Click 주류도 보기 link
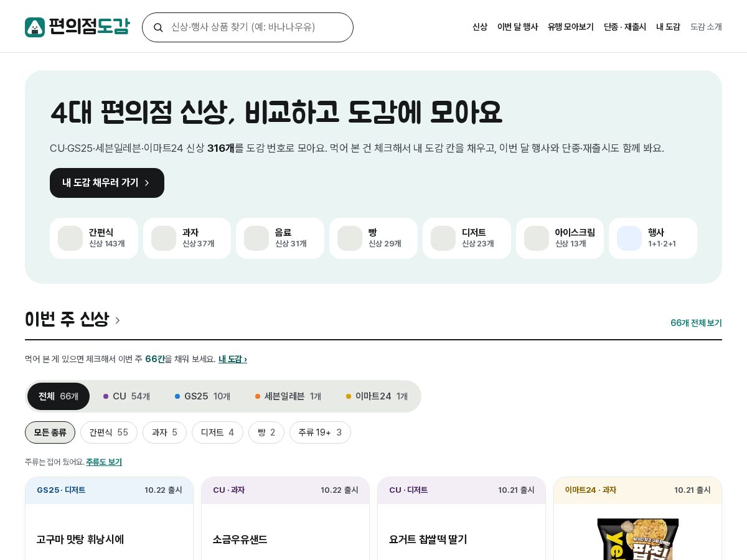Image resolution: width=747 pixels, height=560 pixels. point(104,462)
